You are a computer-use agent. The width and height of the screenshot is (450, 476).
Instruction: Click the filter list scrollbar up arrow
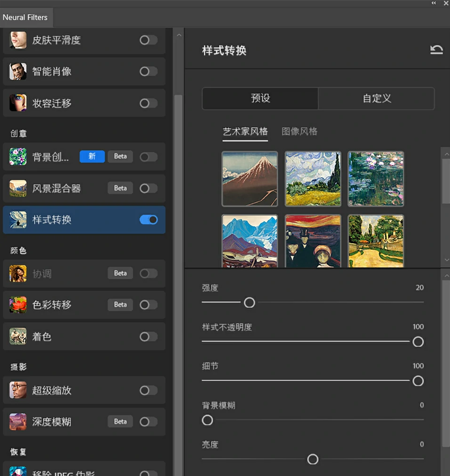[179, 35]
